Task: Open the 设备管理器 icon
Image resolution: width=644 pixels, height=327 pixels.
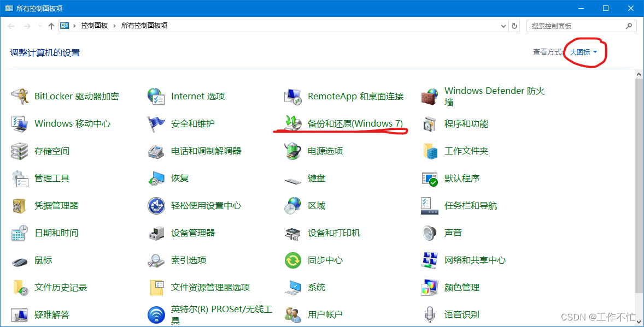Action: coord(156,233)
